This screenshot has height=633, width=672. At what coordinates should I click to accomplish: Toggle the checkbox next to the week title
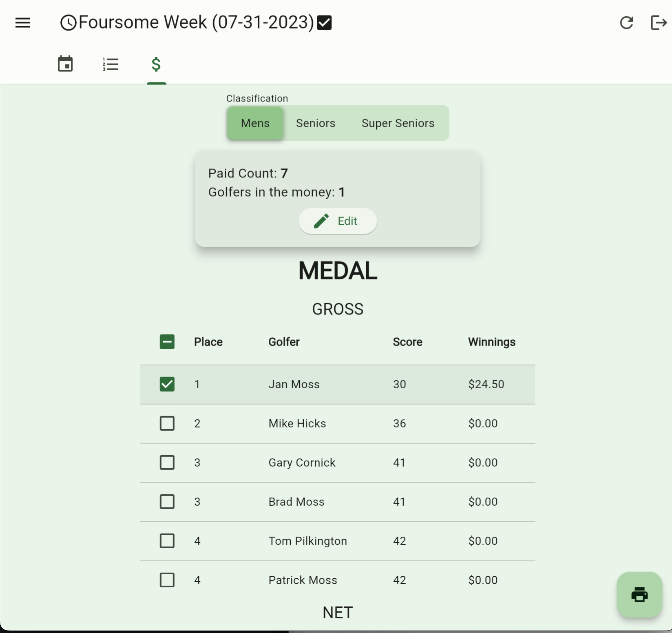click(x=324, y=23)
